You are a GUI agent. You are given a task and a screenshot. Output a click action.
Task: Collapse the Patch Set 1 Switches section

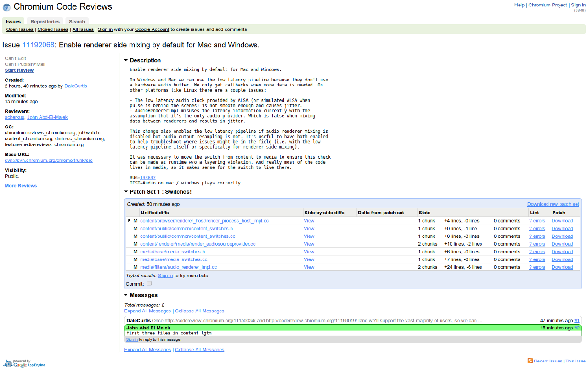coord(126,191)
